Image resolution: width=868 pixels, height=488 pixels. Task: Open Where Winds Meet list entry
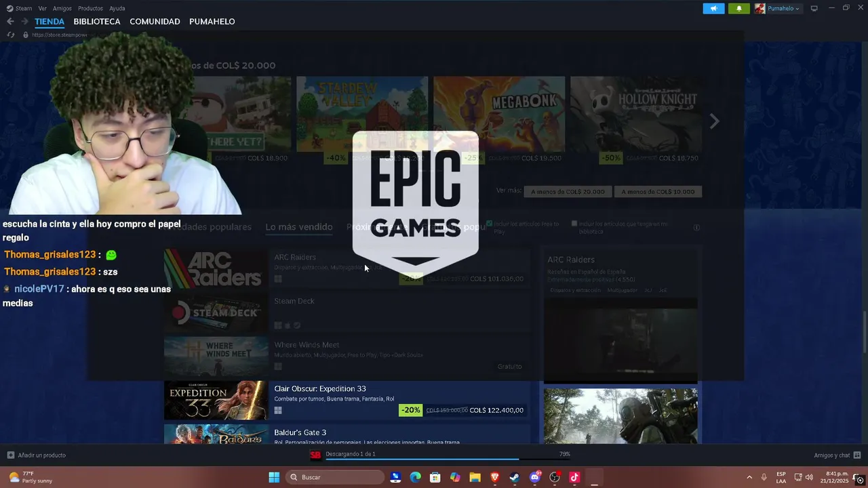(x=347, y=356)
